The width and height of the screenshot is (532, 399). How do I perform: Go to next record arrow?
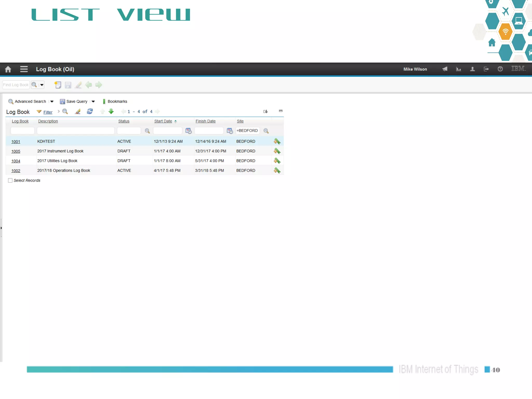[x=99, y=85]
